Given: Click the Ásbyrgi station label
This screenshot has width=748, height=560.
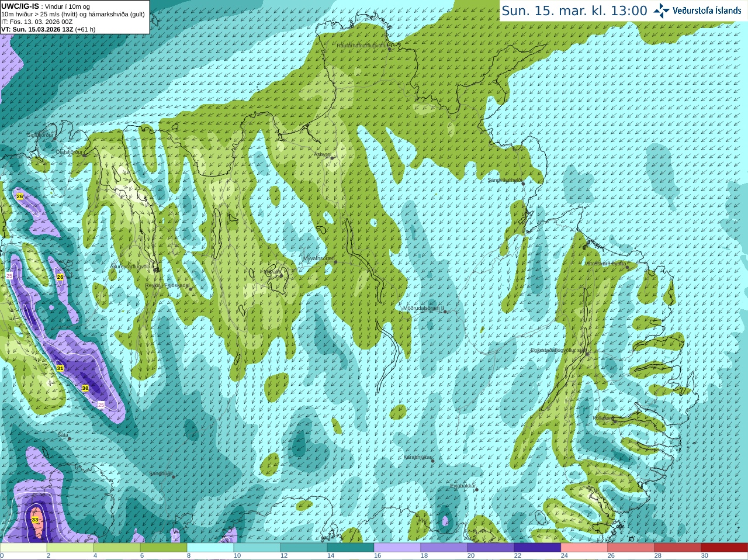Looking at the screenshot, I should 323,154.
